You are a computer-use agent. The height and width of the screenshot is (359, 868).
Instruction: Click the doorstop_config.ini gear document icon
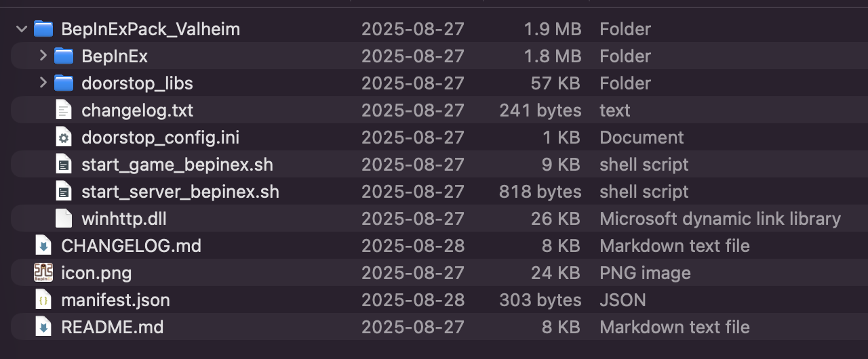coord(63,138)
